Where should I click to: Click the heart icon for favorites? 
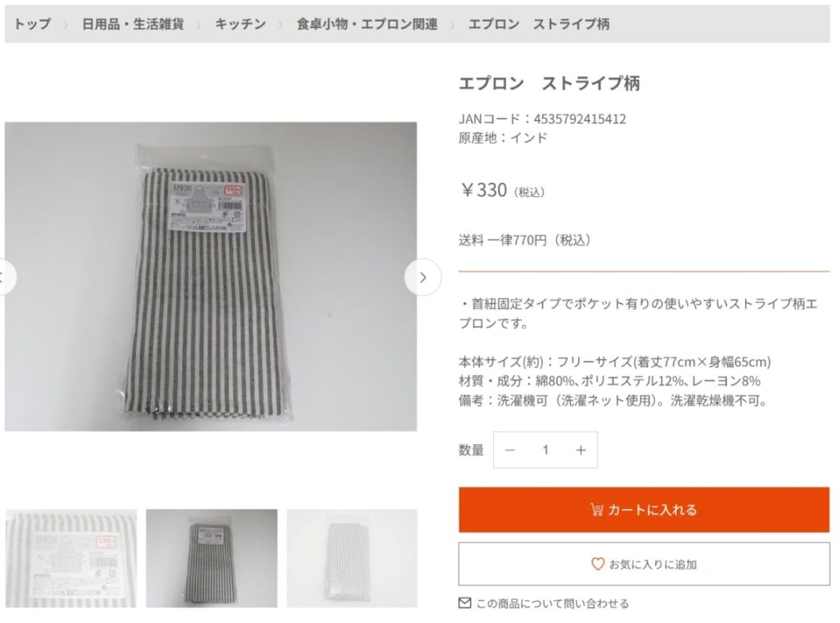coord(597,564)
